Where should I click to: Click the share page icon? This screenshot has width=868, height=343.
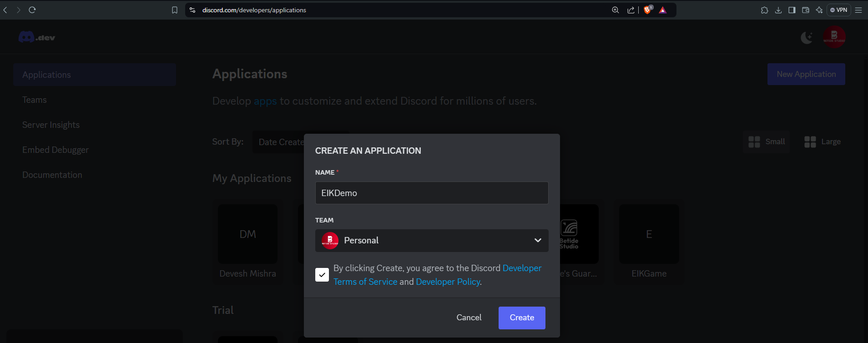coord(631,10)
